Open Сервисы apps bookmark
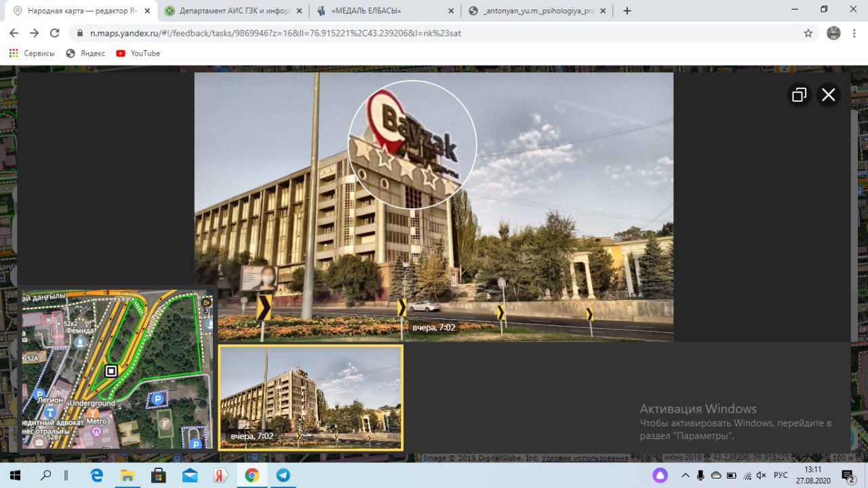 point(32,53)
